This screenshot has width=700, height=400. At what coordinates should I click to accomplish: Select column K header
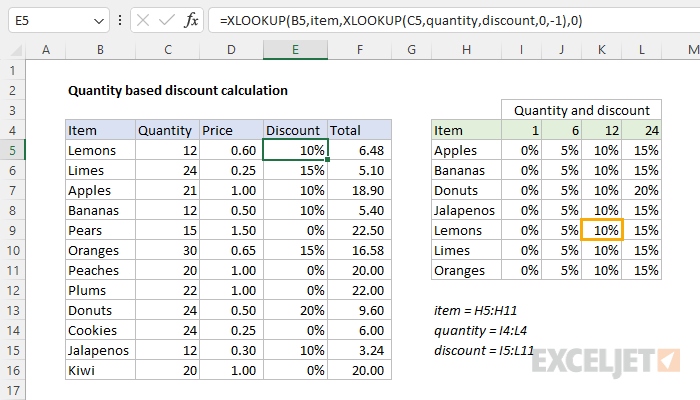click(x=602, y=50)
